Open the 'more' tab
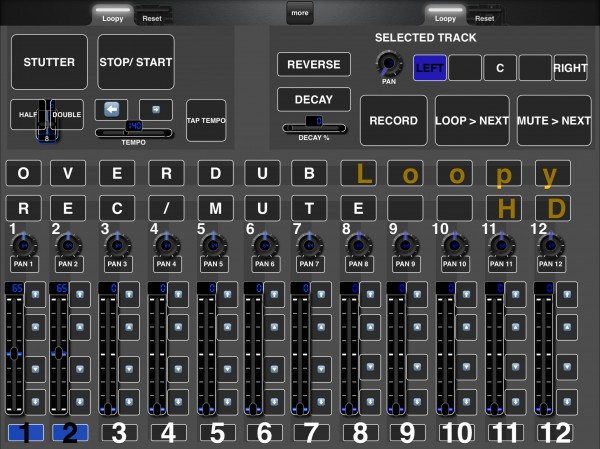This screenshot has width=600, height=449. 300,13
